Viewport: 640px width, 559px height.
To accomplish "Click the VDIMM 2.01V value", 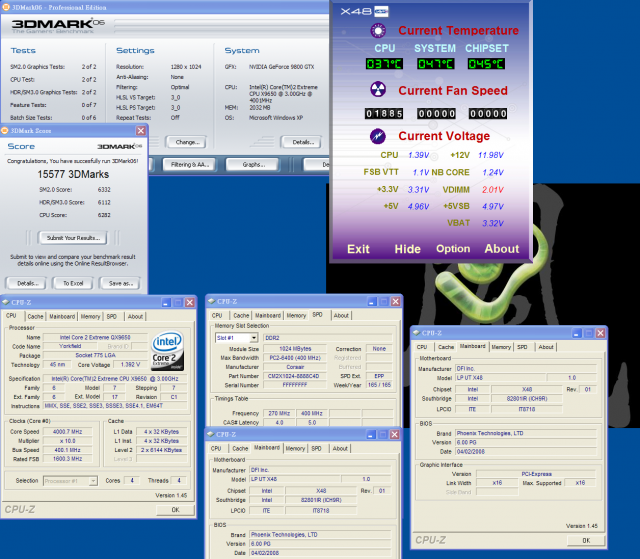I will (x=493, y=189).
